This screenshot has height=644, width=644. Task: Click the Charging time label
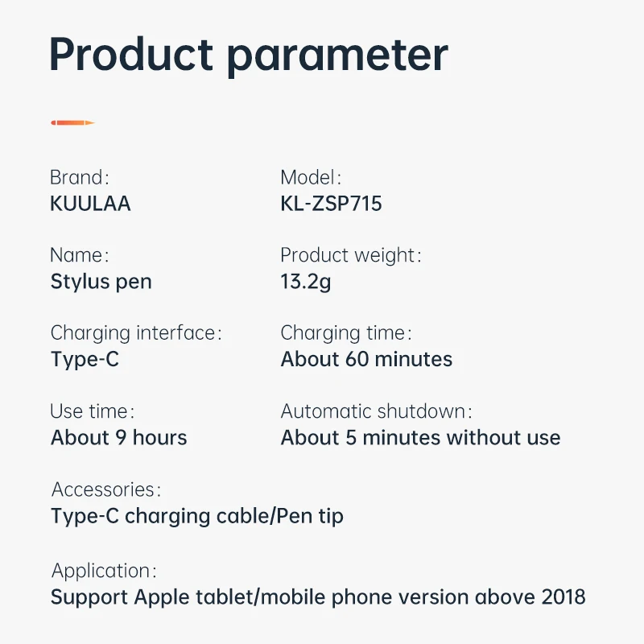[x=346, y=333]
